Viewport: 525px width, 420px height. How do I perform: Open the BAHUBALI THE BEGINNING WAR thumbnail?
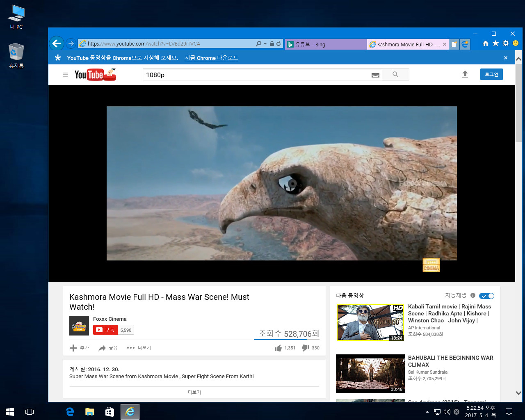(370, 374)
